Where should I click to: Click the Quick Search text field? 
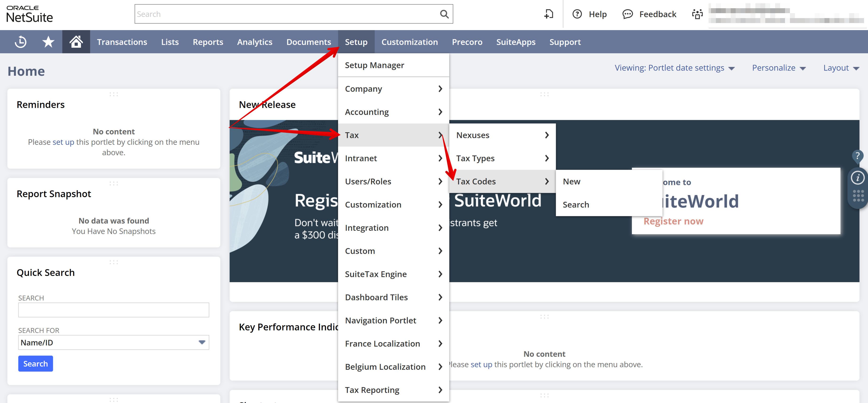[x=114, y=310]
